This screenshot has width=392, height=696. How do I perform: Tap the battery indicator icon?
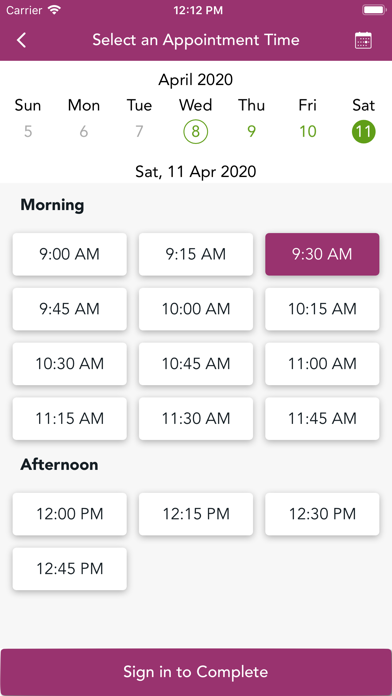374,10
